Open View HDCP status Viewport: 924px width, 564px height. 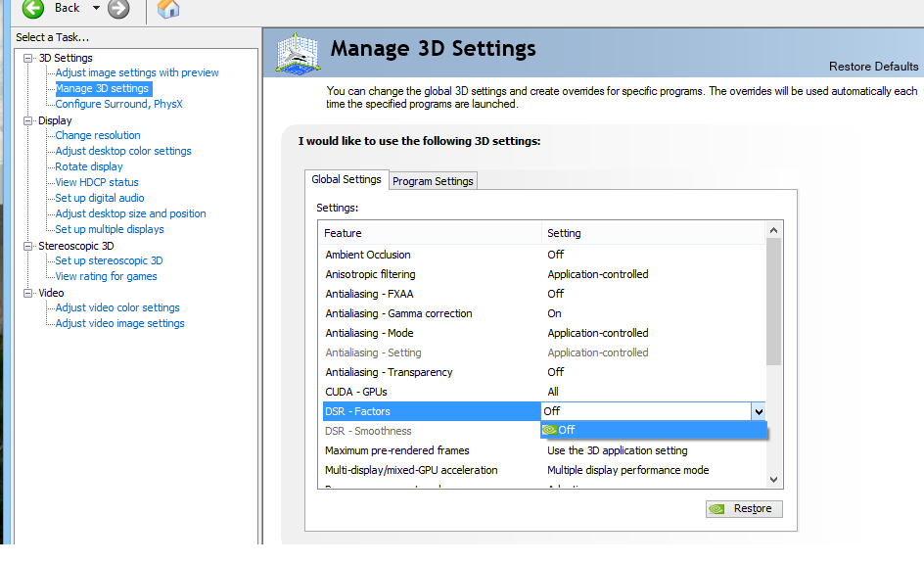coord(97,182)
